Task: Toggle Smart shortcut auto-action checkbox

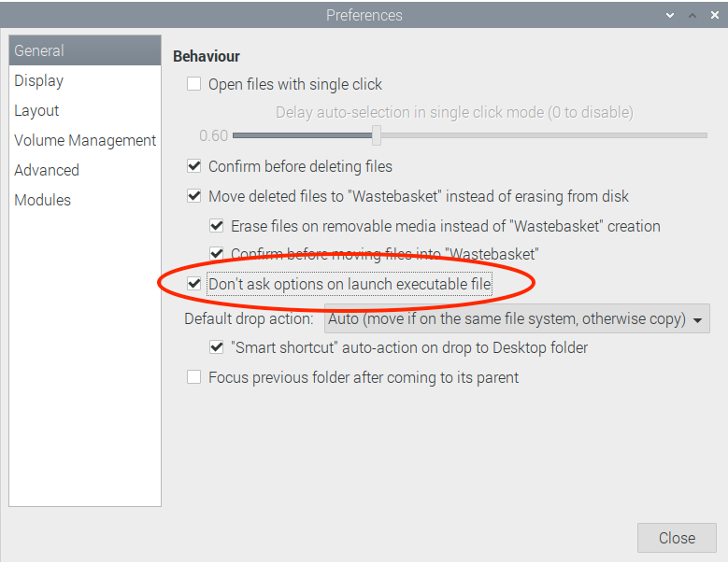Action: 217,347
